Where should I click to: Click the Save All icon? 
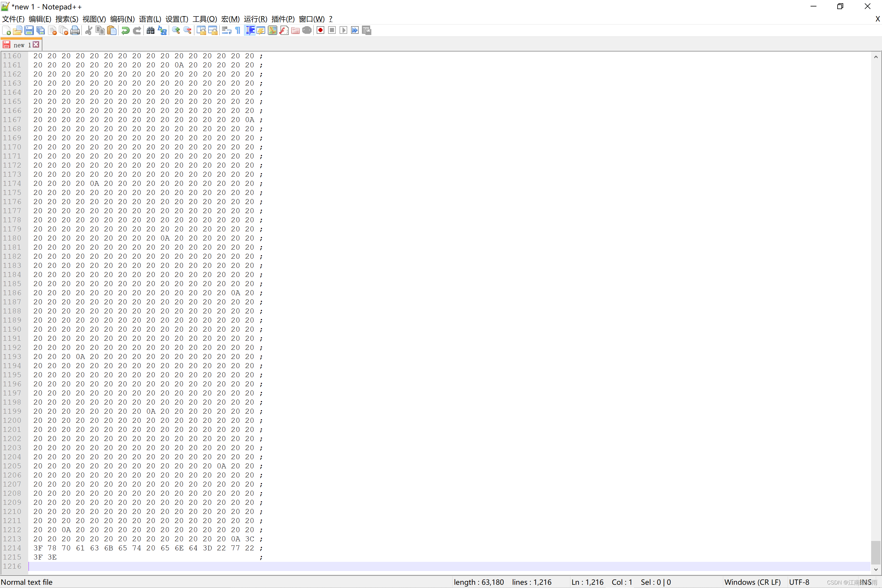coord(41,30)
